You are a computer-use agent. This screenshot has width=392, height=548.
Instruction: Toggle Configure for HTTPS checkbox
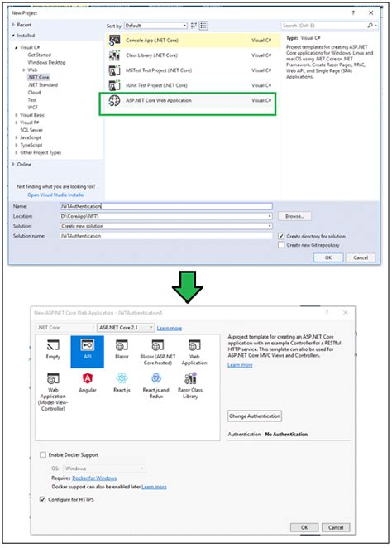pyautogui.click(x=43, y=499)
